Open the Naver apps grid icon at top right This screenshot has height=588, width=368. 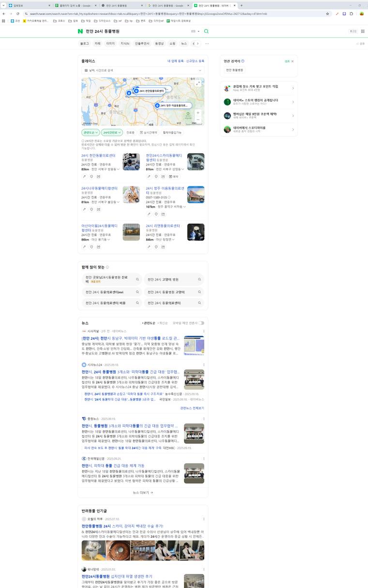pyautogui.click(x=363, y=31)
